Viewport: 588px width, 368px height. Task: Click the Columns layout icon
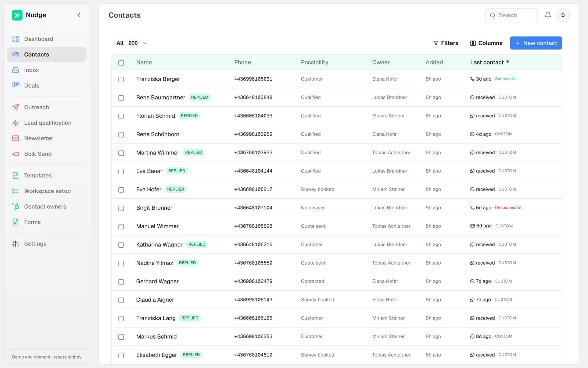[x=473, y=43]
